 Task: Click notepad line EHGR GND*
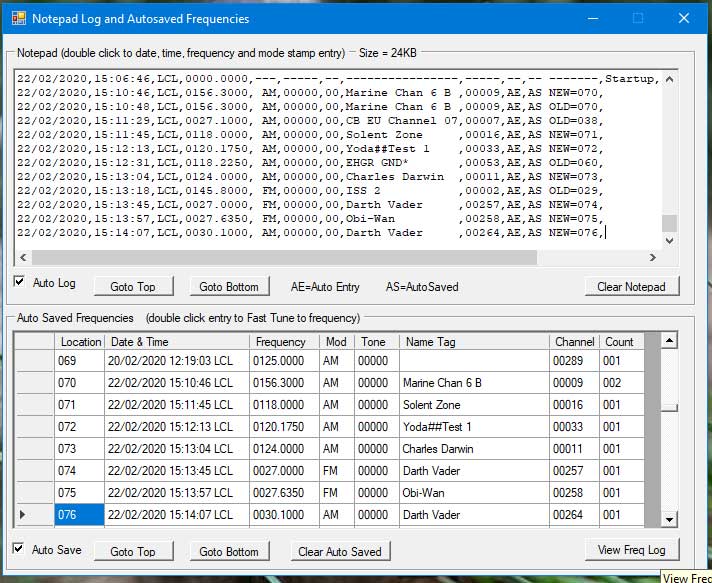[311, 163]
